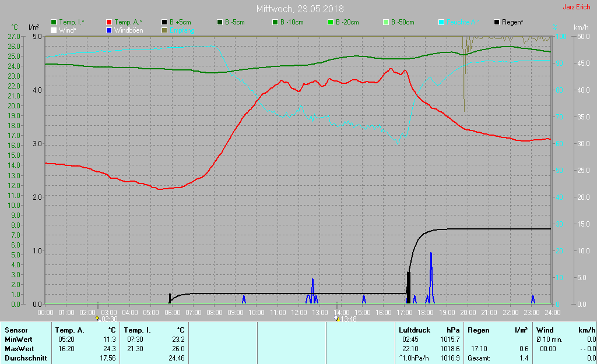Click the B -10cm legend square
The width and height of the screenshot is (597, 364).
pyautogui.click(x=276, y=22)
